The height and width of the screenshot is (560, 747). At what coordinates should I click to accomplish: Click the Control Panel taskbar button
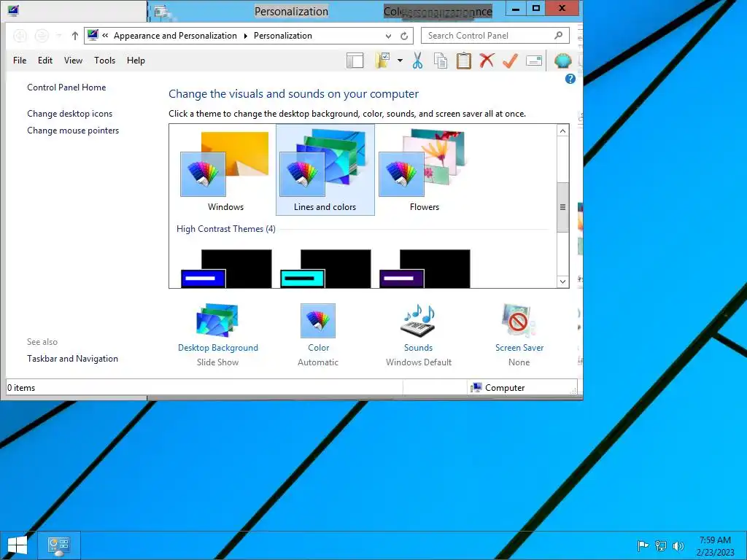click(58, 545)
